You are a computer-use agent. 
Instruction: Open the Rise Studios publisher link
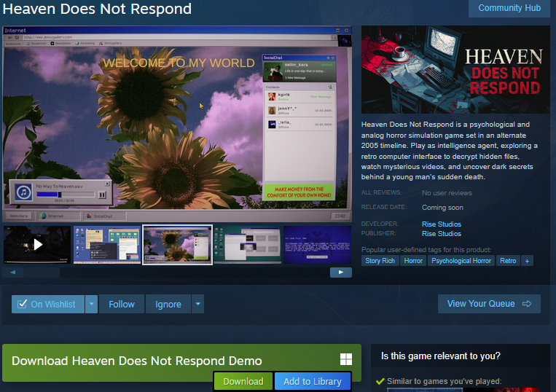point(442,234)
